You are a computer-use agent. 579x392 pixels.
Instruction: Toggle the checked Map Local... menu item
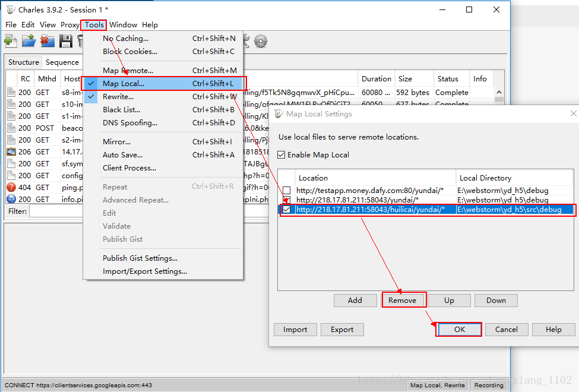pyautogui.click(x=163, y=84)
